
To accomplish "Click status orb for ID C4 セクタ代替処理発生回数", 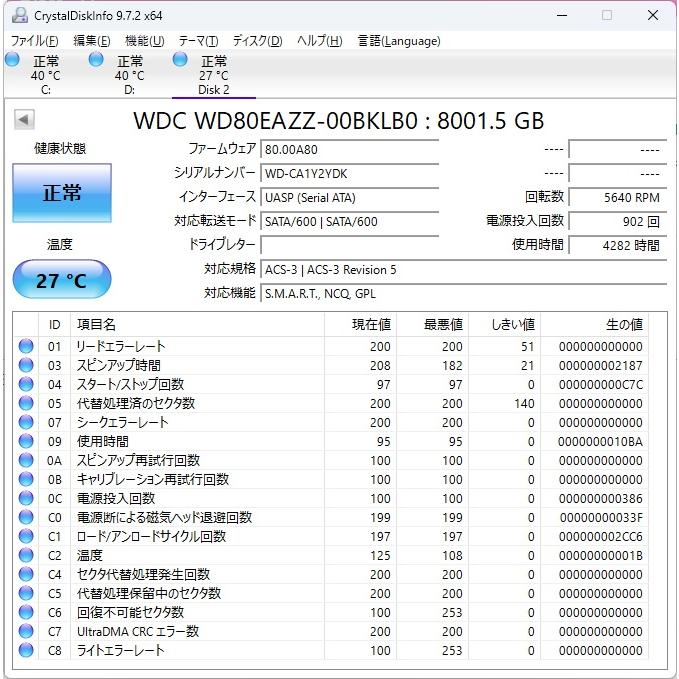I will click(x=26, y=574).
